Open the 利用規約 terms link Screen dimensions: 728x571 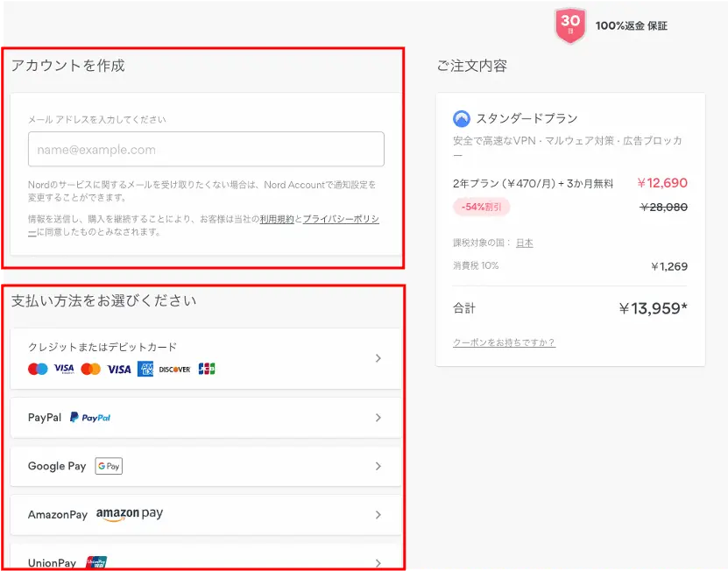[277, 219]
